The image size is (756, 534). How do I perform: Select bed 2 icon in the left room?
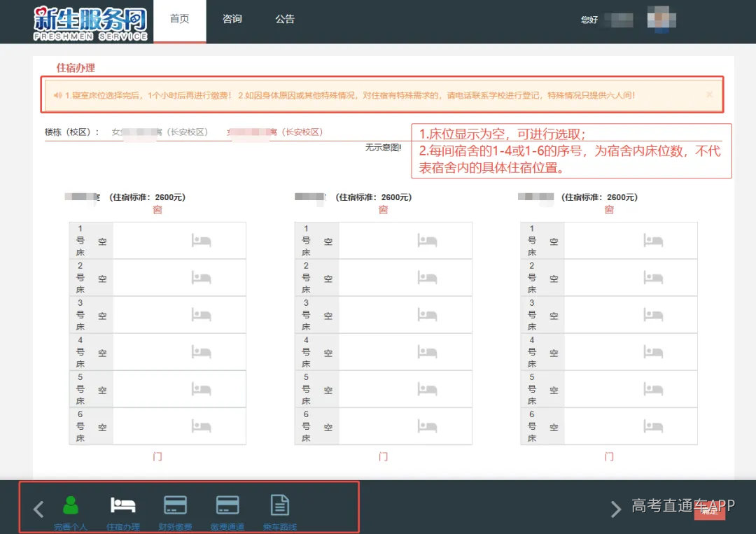click(201, 277)
